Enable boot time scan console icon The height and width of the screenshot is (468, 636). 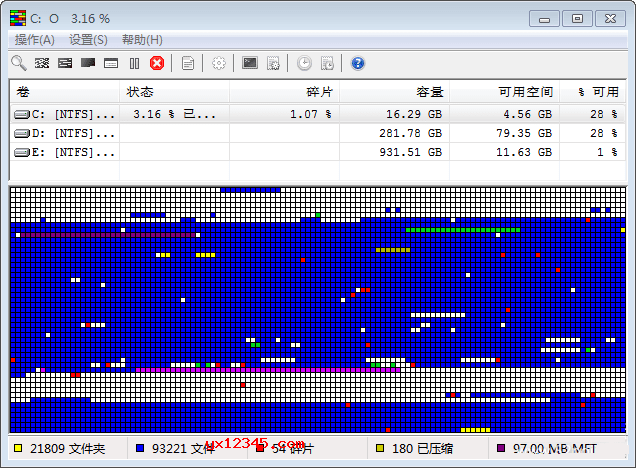click(250, 63)
